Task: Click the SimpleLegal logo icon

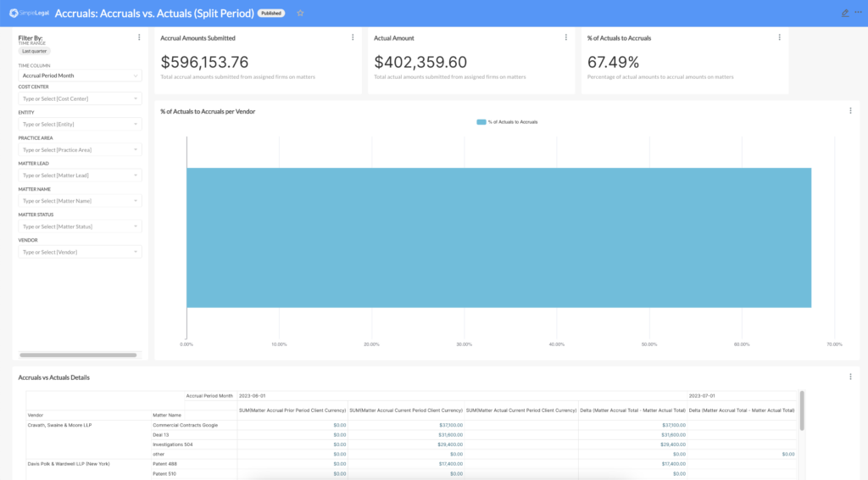Action: 14,13
